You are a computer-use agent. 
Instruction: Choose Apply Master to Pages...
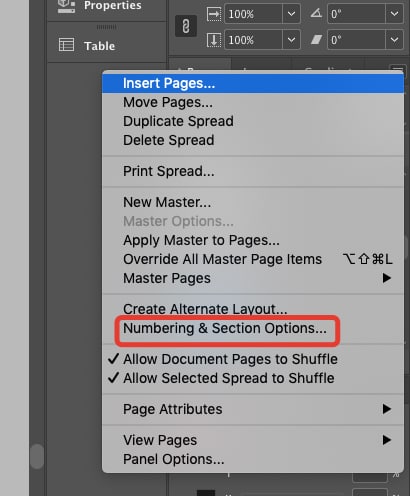253,240
